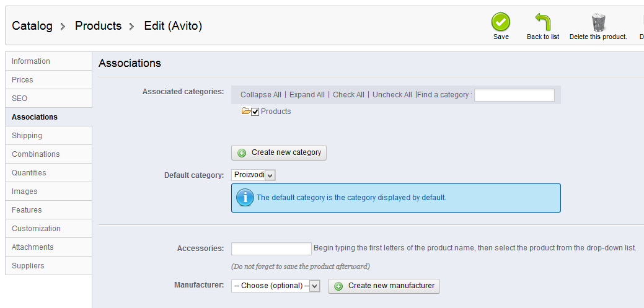Click the Products folder icon in category tree
The height and width of the screenshot is (308, 644).
click(x=246, y=112)
